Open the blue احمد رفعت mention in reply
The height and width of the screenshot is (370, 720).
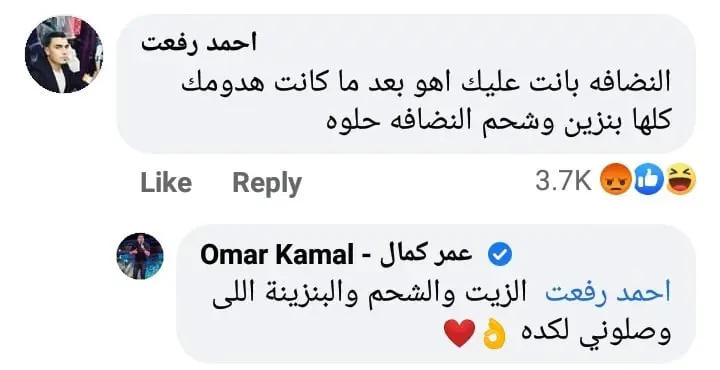(x=608, y=293)
